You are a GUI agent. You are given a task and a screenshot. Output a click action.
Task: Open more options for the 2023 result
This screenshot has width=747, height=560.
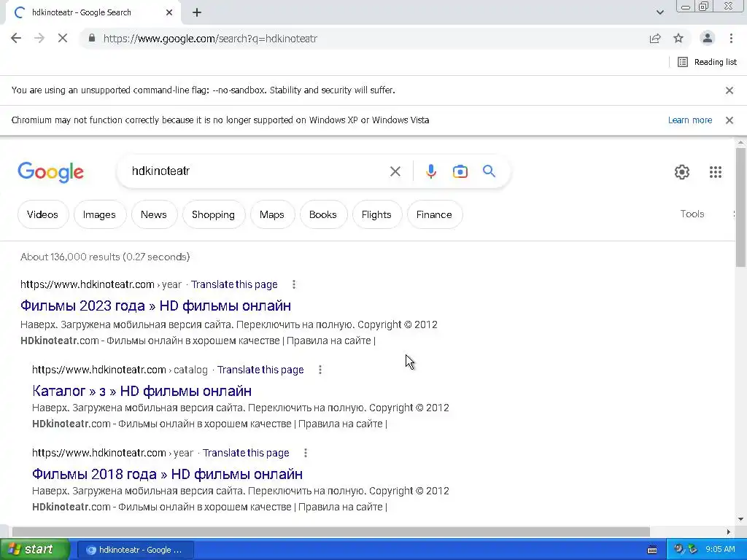[x=294, y=284]
